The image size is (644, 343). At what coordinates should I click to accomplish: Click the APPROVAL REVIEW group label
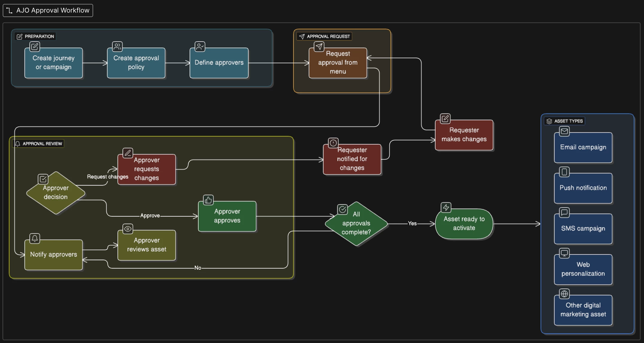click(x=38, y=144)
